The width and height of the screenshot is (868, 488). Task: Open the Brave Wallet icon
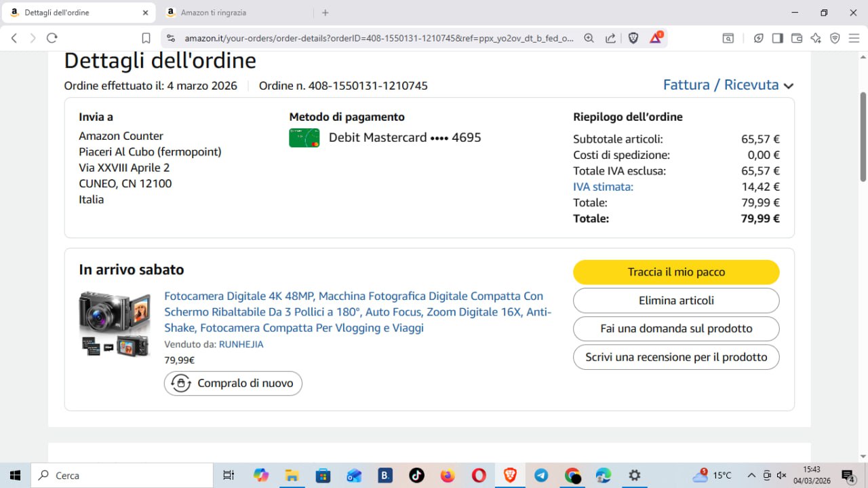(797, 38)
